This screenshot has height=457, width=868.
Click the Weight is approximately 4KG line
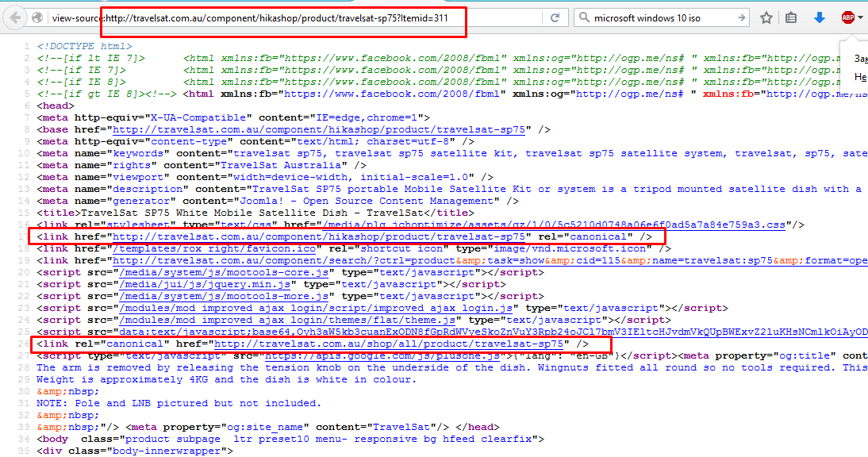coord(226,379)
